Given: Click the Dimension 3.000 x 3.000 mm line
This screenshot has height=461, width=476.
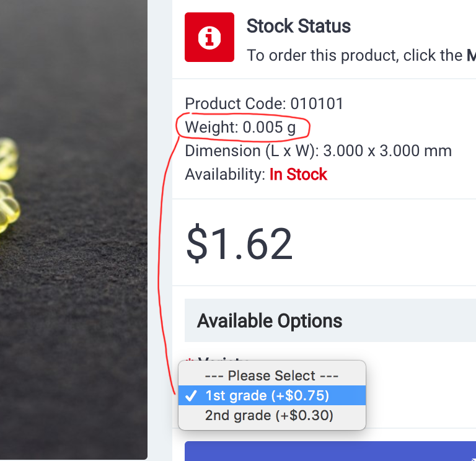Looking at the screenshot, I should pyautogui.click(x=319, y=151).
